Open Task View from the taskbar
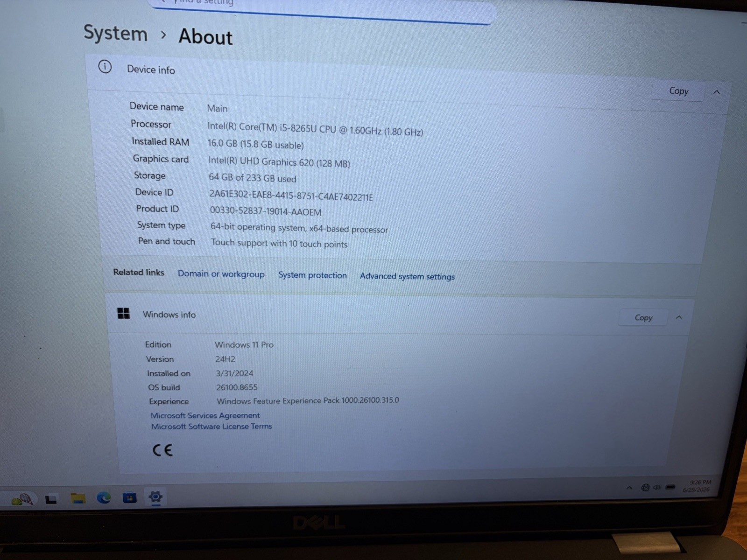Screen dimensions: 747x560 [51, 499]
